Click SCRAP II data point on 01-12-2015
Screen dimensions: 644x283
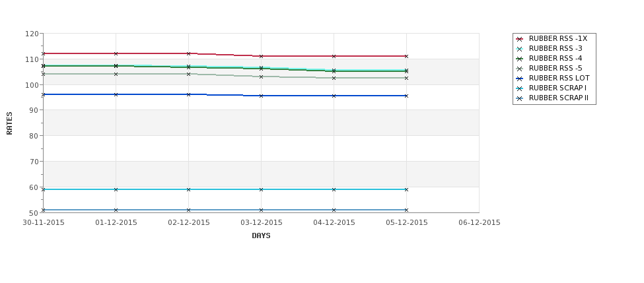click(116, 210)
